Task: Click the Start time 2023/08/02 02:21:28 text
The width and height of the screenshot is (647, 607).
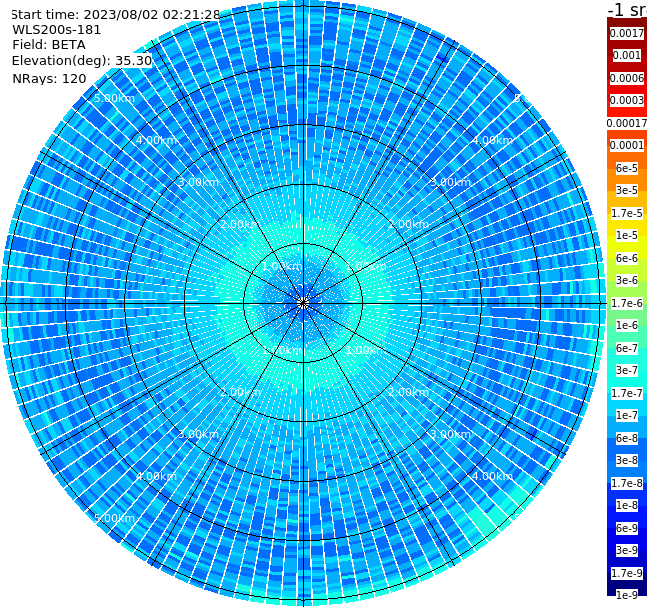Action: click(115, 14)
